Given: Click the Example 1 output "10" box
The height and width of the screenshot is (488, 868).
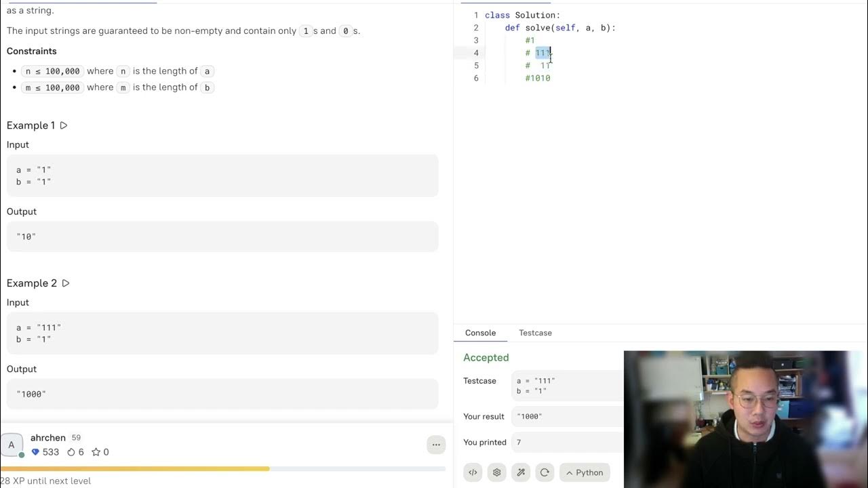Looking at the screenshot, I should click(222, 237).
